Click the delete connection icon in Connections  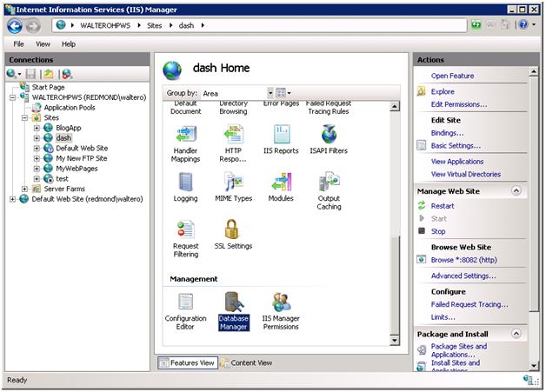[x=67, y=74]
